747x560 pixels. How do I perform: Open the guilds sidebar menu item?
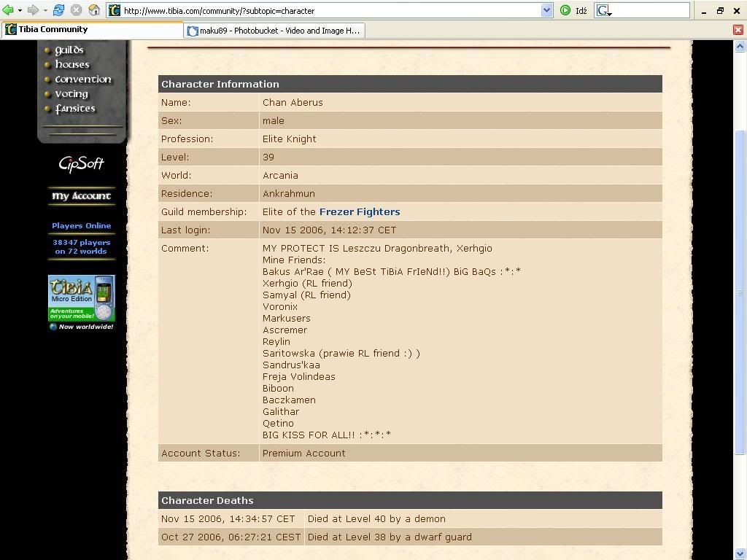(69, 50)
